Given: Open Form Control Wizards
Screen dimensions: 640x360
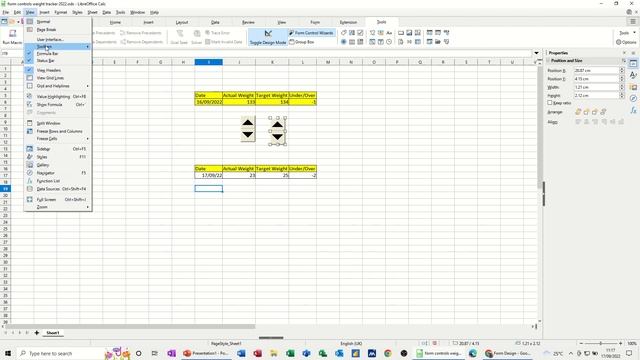Looking at the screenshot, I should pos(311,33).
